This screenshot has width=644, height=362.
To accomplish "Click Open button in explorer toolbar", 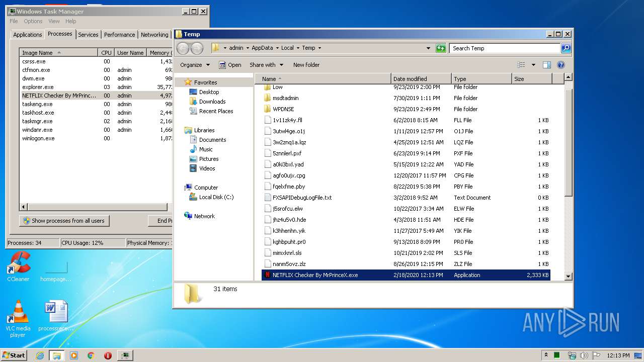I will (230, 65).
